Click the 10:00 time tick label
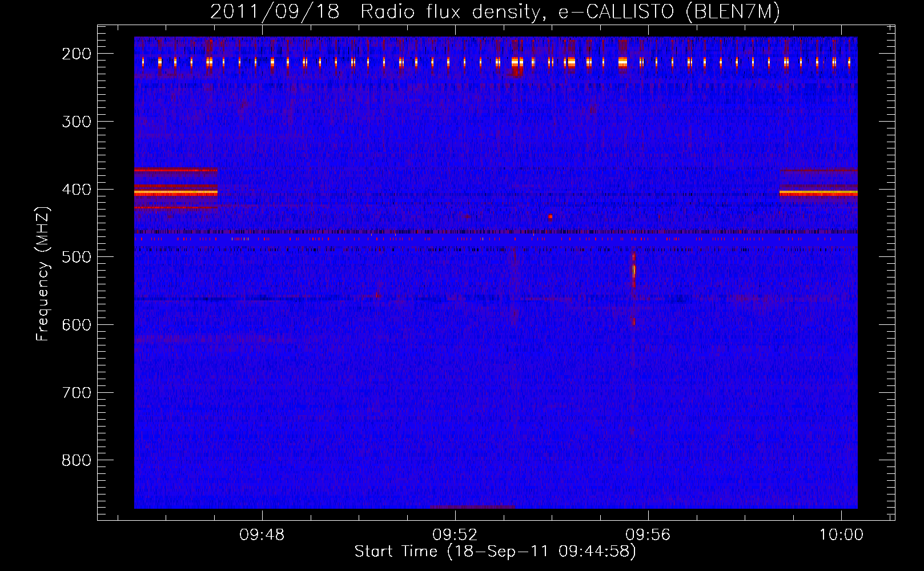924x571 pixels. 841,535
